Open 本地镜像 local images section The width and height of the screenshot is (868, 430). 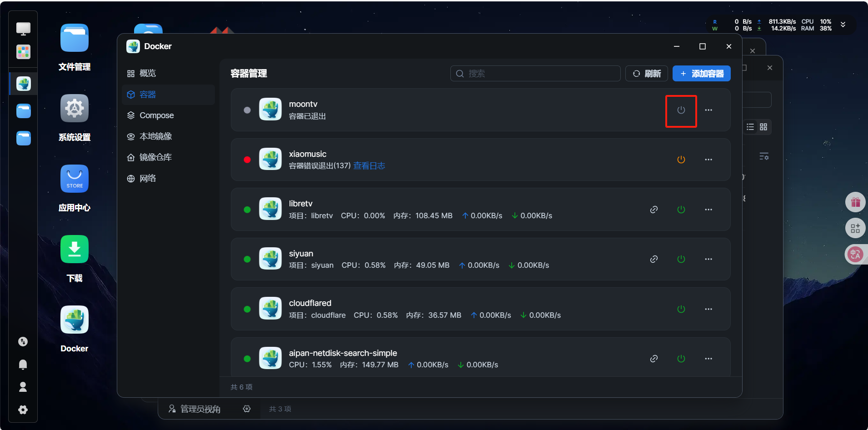(x=168, y=136)
